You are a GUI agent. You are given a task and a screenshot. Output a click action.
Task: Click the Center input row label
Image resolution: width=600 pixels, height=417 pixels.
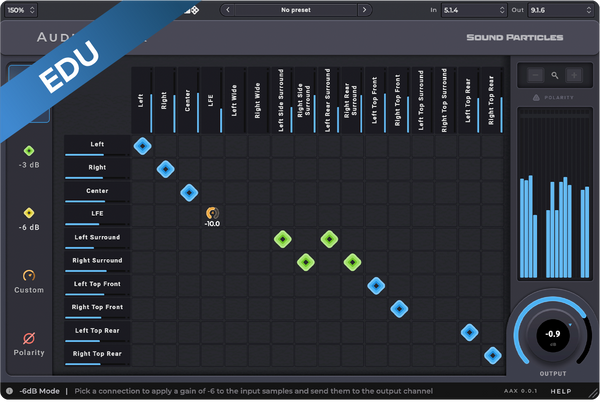coord(97,192)
